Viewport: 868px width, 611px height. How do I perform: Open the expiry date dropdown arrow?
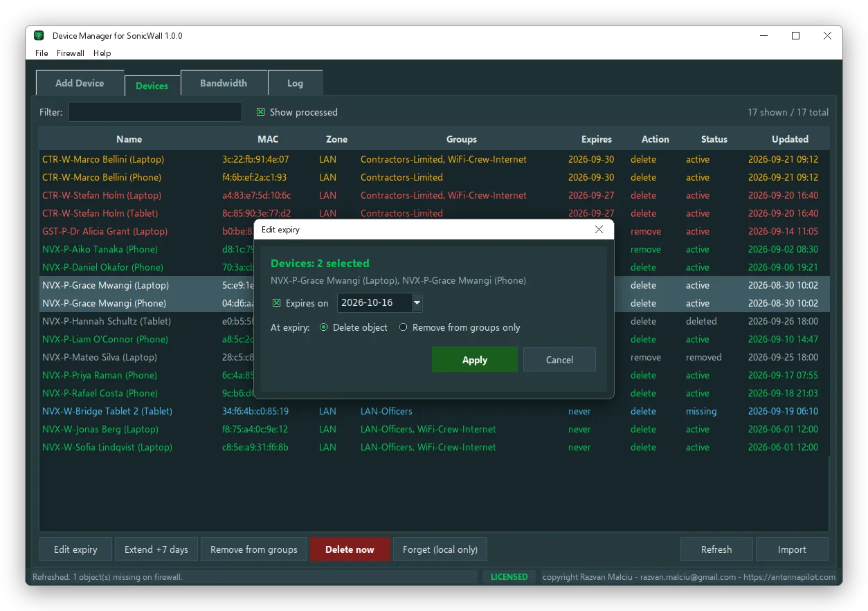(x=417, y=303)
